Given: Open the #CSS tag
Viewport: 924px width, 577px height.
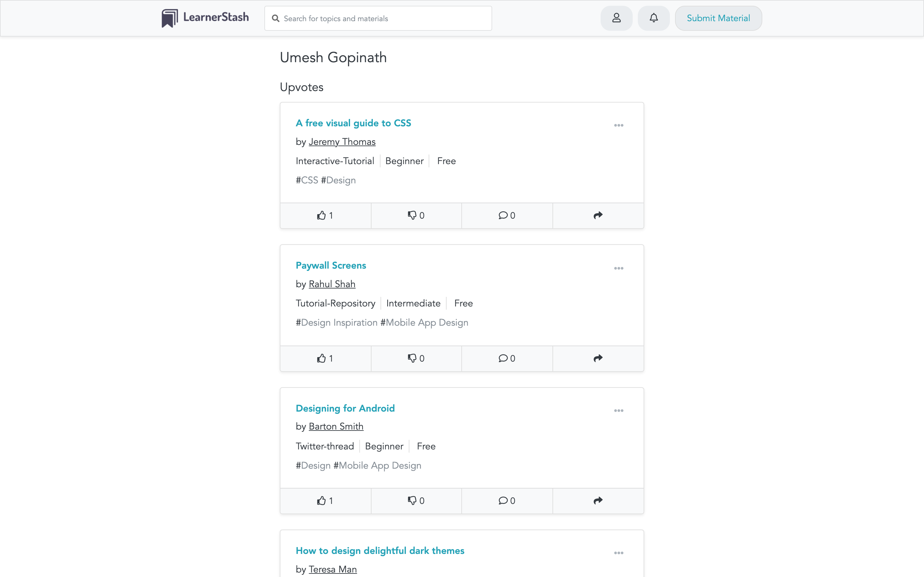Looking at the screenshot, I should click(307, 180).
